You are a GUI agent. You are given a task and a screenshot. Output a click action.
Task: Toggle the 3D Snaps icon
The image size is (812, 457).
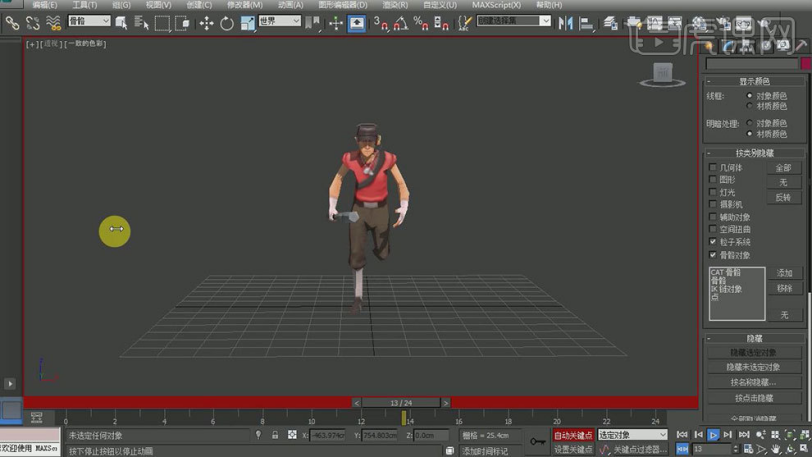coord(381,23)
